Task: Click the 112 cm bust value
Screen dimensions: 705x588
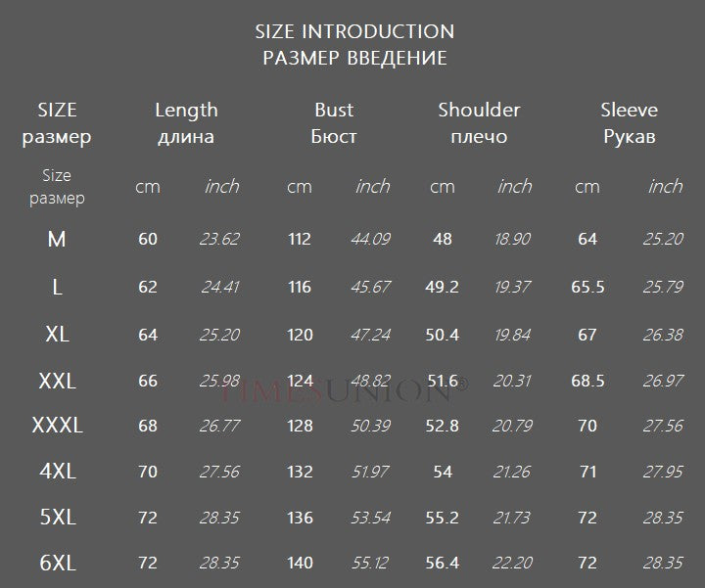Action: pyautogui.click(x=300, y=239)
